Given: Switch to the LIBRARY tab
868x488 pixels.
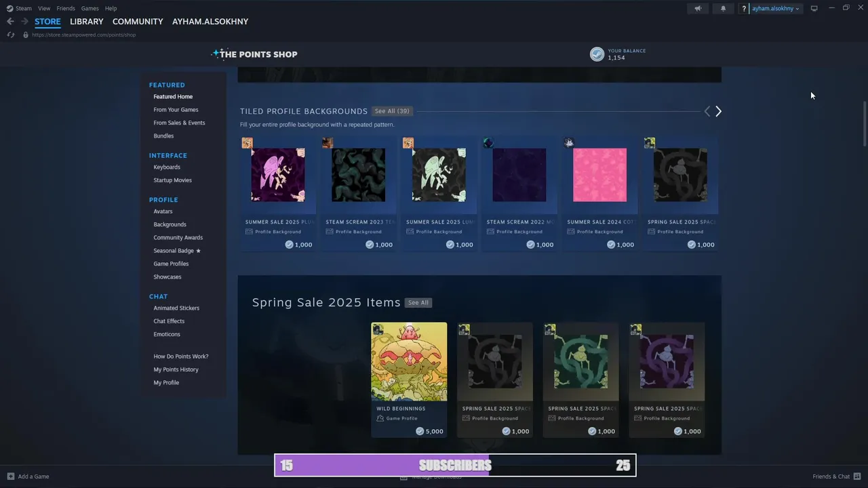Looking at the screenshot, I should (87, 22).
